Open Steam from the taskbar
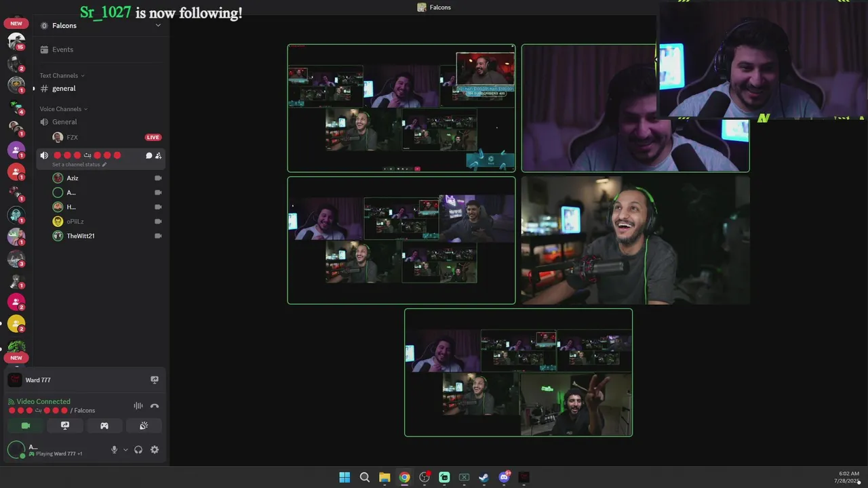868x488 pixels. click(x=484, y=477)
